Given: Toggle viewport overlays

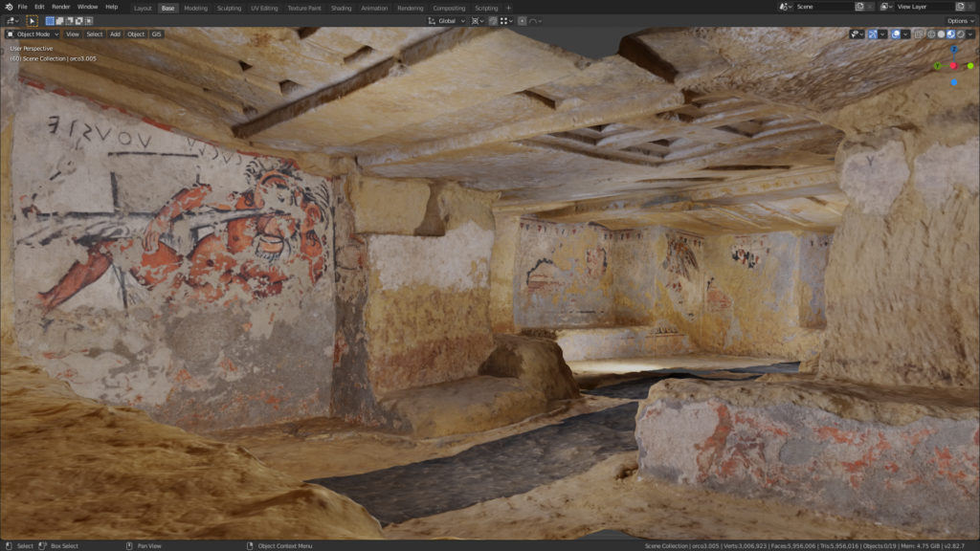Looking at the screenshot, I should pos(896,34).
